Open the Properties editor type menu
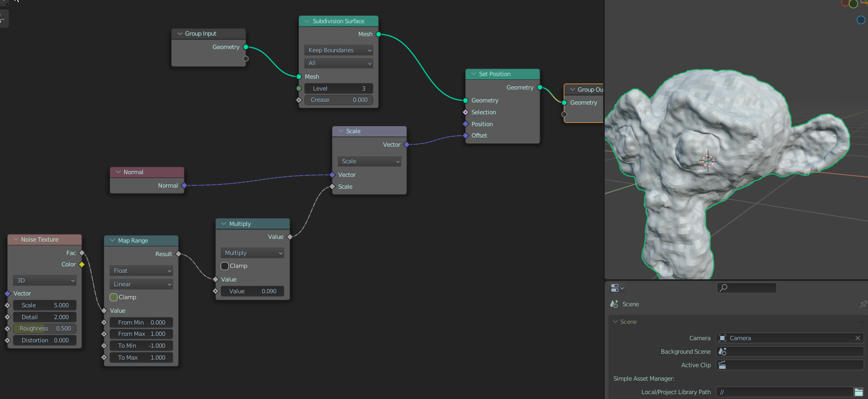 [x=617, y=288]
